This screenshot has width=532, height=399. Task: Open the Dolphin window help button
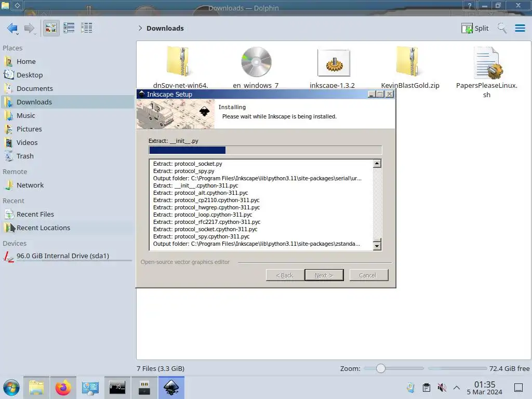469,5
